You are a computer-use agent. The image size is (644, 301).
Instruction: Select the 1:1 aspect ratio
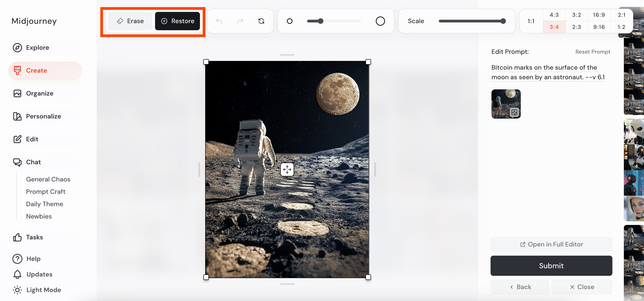531,21
